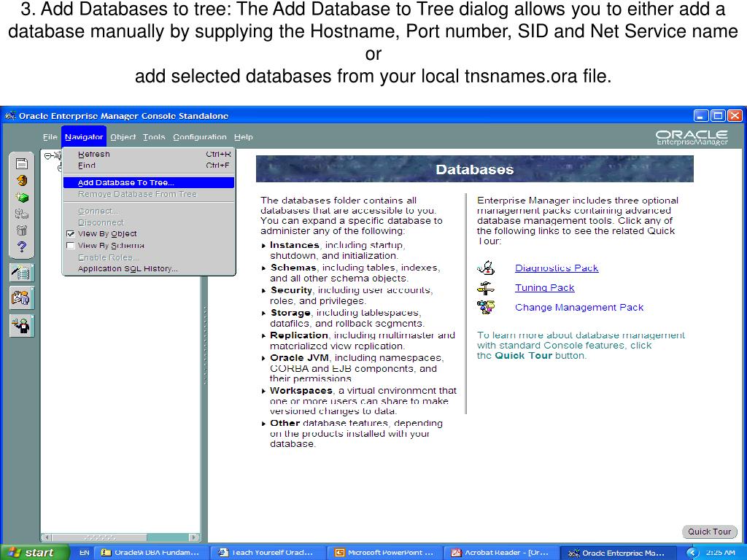Click the greyed Create Like cubes icon
This screenshot has height=560, width=747.
coord(21,214)
